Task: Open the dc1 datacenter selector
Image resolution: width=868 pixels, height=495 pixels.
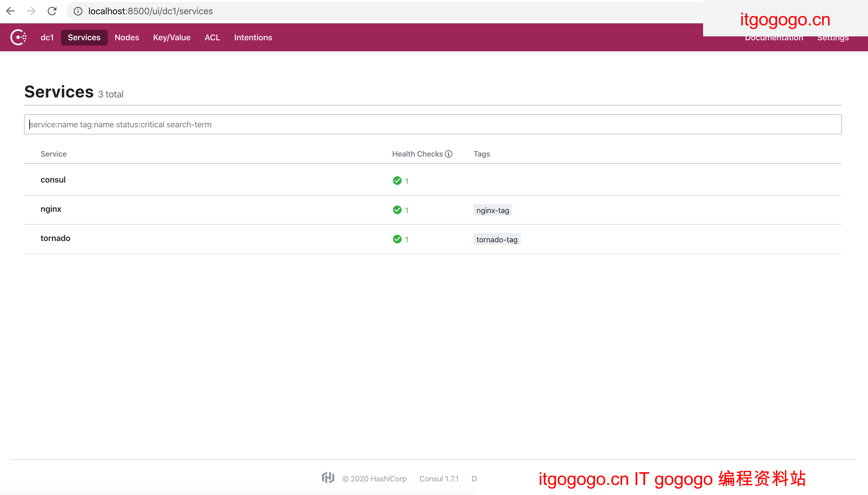Action: coord(47,37)
